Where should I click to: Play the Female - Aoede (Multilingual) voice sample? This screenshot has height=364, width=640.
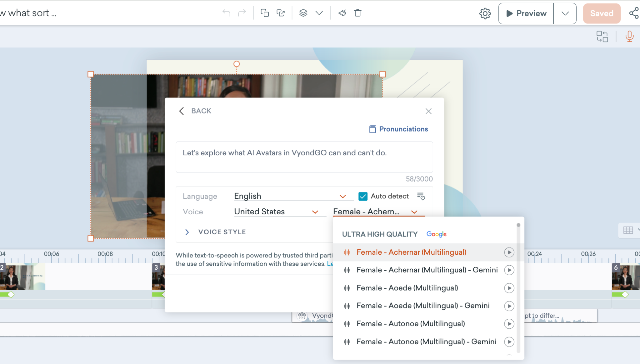click(x=509, y=288)
